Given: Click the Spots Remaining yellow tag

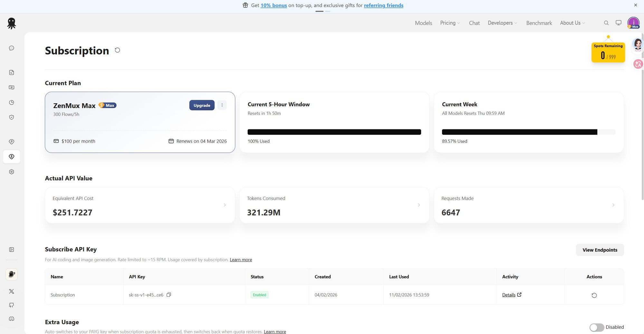Looking at the screenshot, I should click(608, 52).
